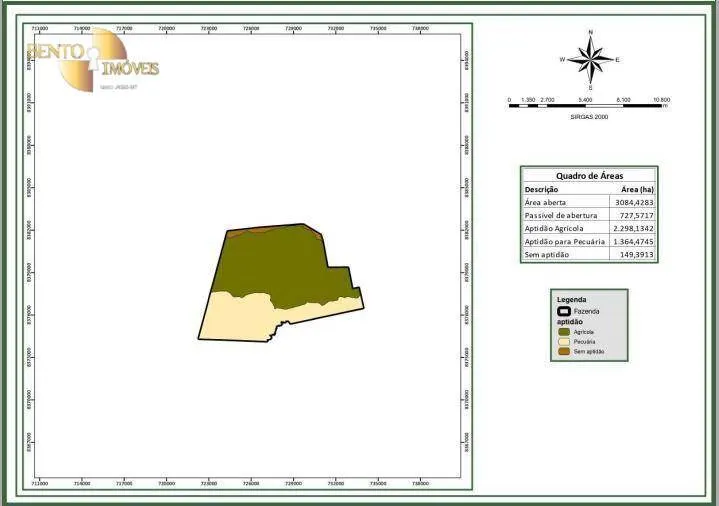Select the 'Legenda' heading
The image size is (719, 506).
(571, 300)
